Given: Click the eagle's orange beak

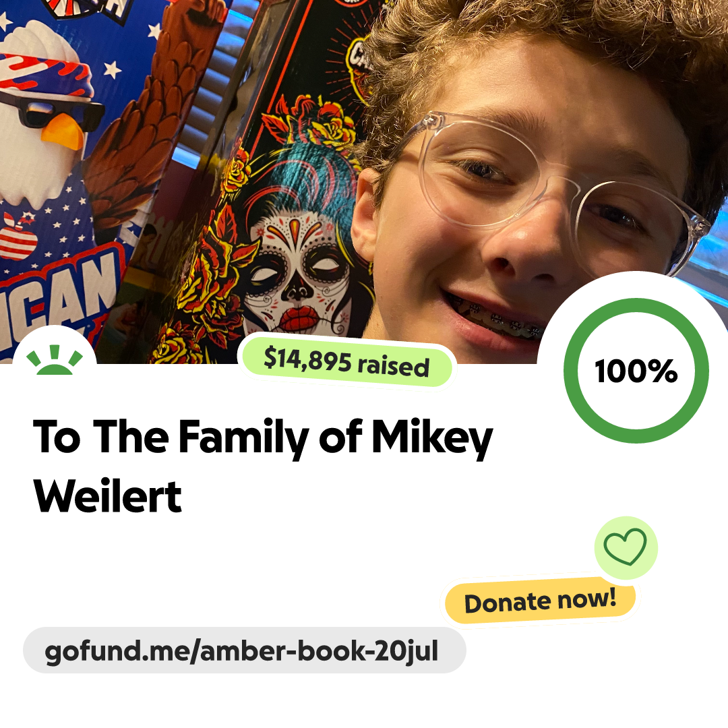Looking at the screenshot, I should click(x=62, y=131).
